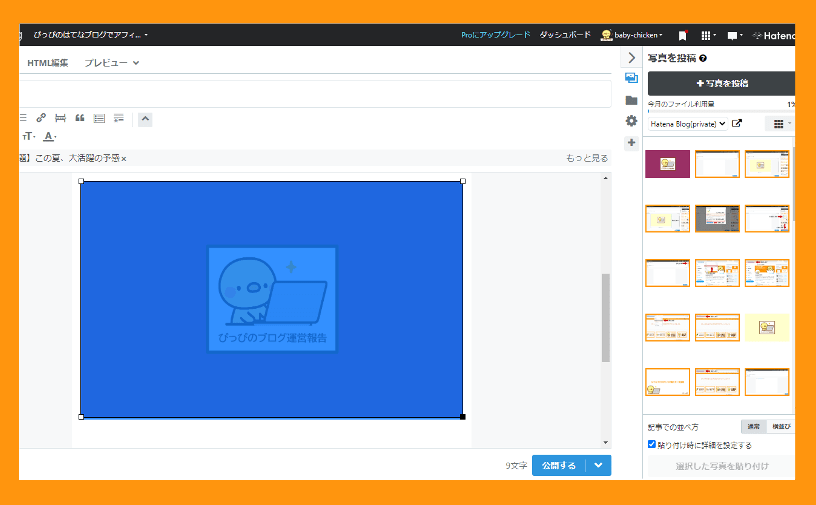Open the font size TT dropdown
This screenshot has width=816, height=505.
[x=29, y=136]
